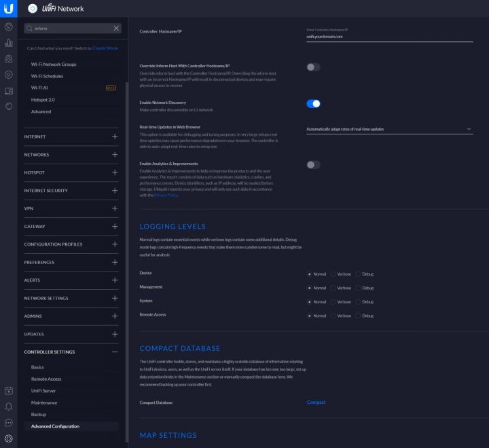This screenshot has height=448, width=489.
Task: Clear the settings search with the X icon
Action: pyautogui.click(x=116, y=29)
